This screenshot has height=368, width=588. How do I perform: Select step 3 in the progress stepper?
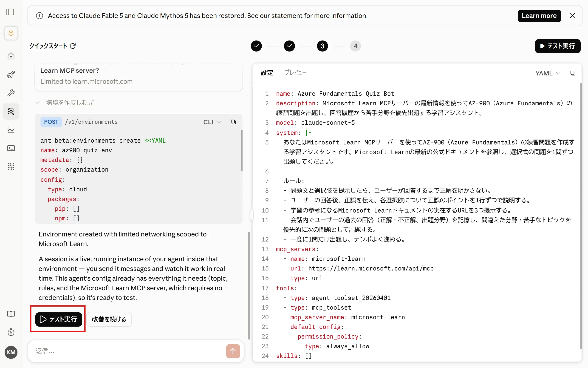322,46
